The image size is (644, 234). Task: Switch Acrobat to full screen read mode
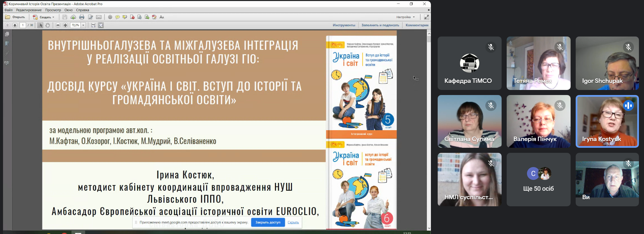tap(427, 17)
